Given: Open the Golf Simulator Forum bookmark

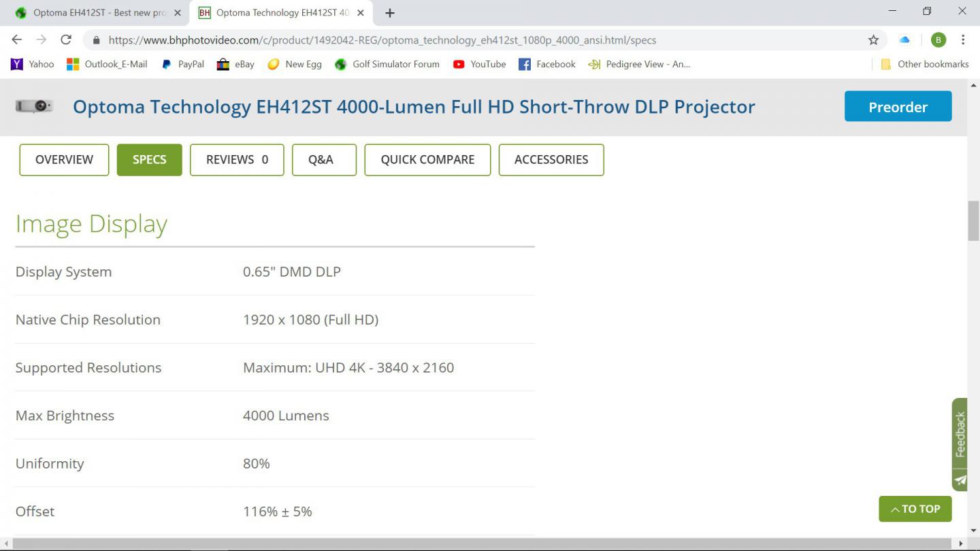Looking at the screenshot, I should [387, 64].
